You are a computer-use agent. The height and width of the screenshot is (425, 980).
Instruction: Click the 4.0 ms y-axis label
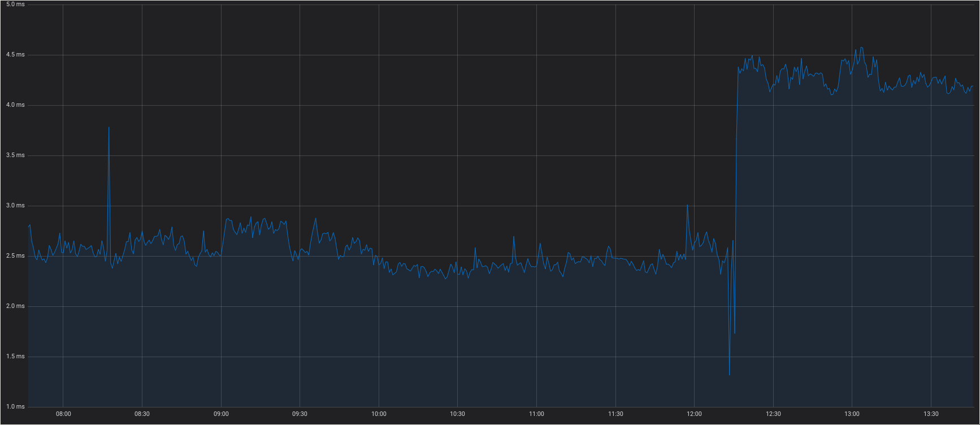15,105
